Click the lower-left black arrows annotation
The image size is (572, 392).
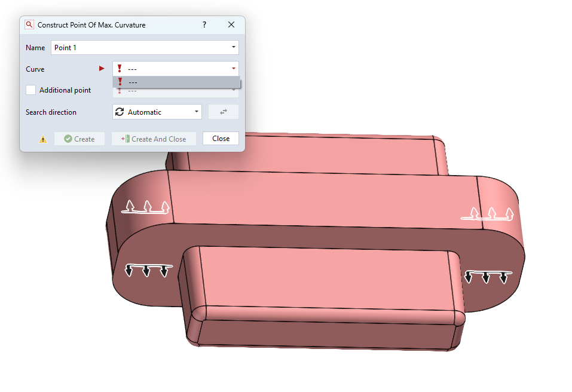point(148,270)
